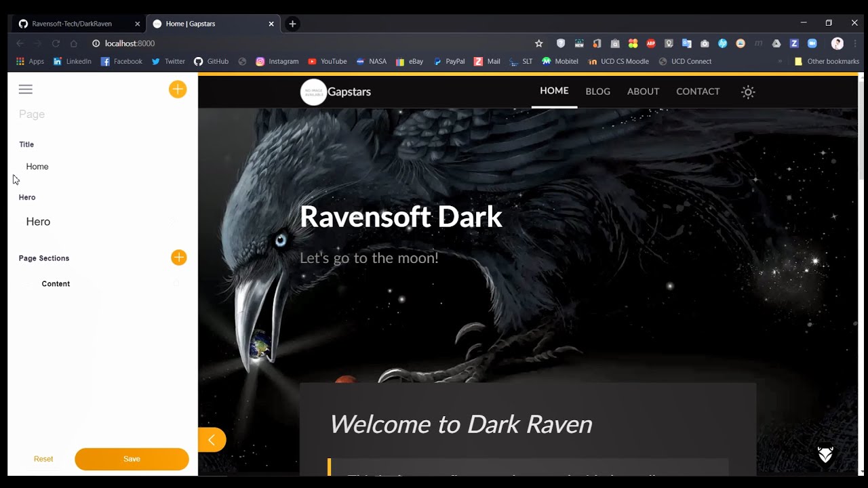Open the Content page section
The width and height of the screenshot is (868, 488).
click(x=102, y=284)
